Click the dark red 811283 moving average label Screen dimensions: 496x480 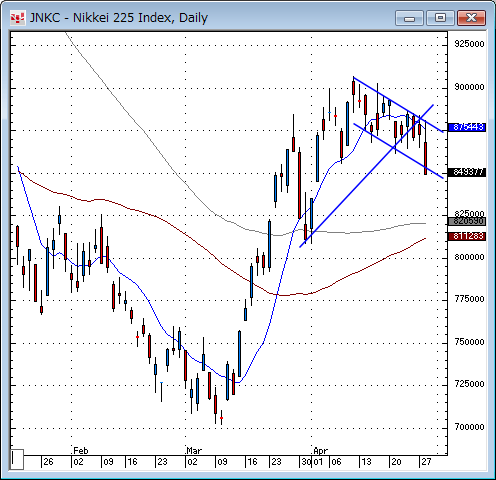[x=468, y=236]
